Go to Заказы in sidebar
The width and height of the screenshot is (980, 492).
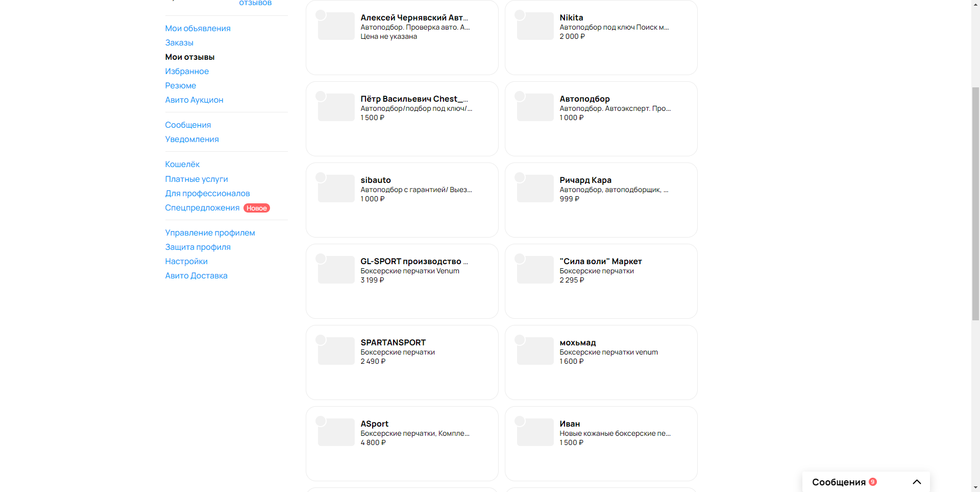coord(179,42)
